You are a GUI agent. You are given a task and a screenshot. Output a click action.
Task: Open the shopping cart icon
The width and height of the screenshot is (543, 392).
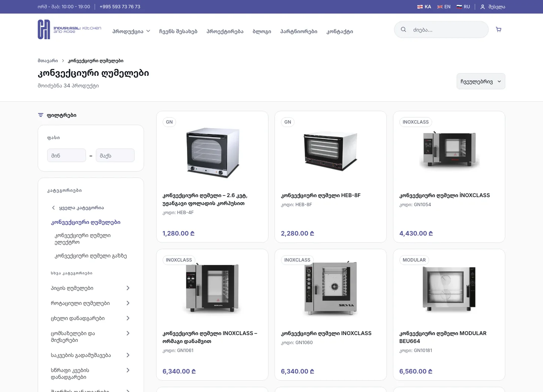tap(499, 29)
